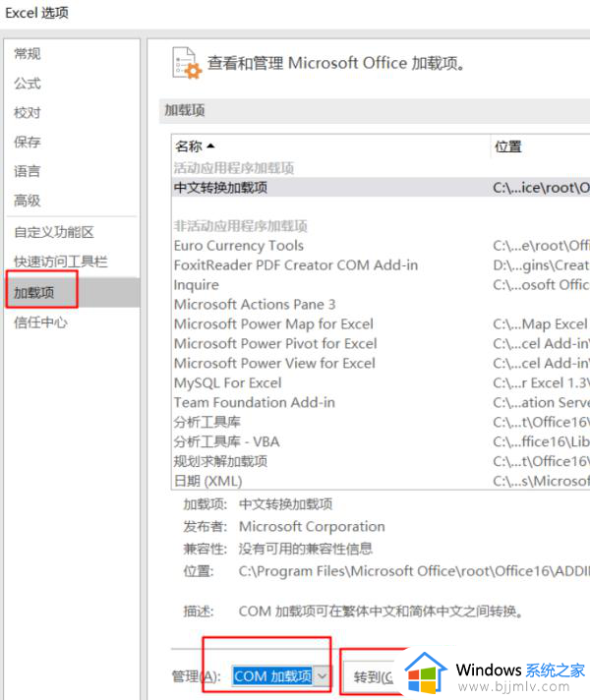Select the 分析工具库 add-in
This screenshot has height=700, width=590.
point(381,423)
